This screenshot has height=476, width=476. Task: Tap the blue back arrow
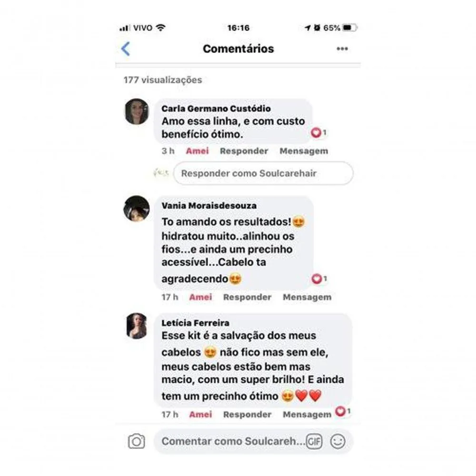[126, 49]
